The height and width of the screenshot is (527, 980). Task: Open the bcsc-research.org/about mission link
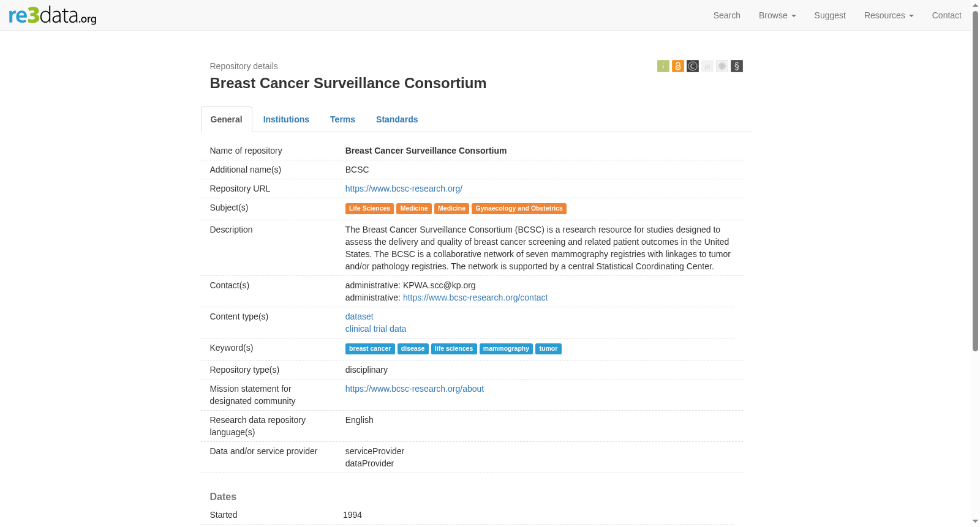pyautogui.click(x=415, y=389)
